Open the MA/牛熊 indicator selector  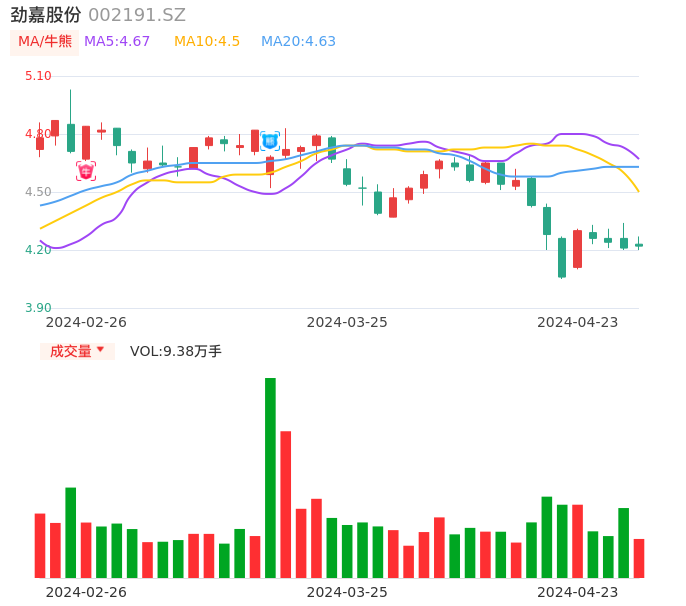45,42
